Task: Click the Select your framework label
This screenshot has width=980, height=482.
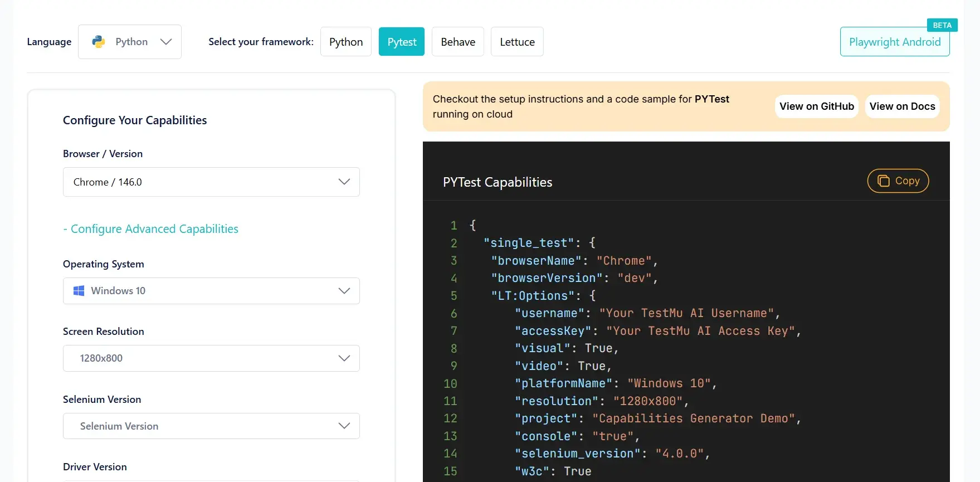Action: click(261, 42)
